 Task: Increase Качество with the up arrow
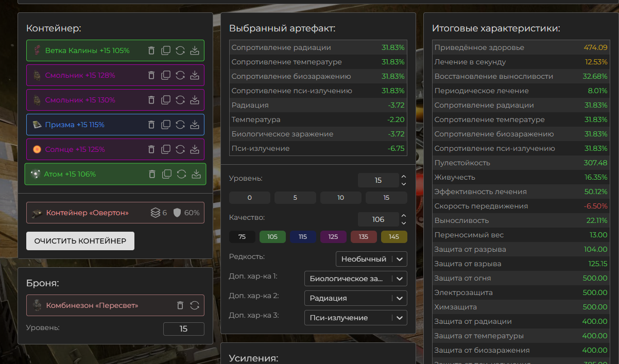coord(404,216)
